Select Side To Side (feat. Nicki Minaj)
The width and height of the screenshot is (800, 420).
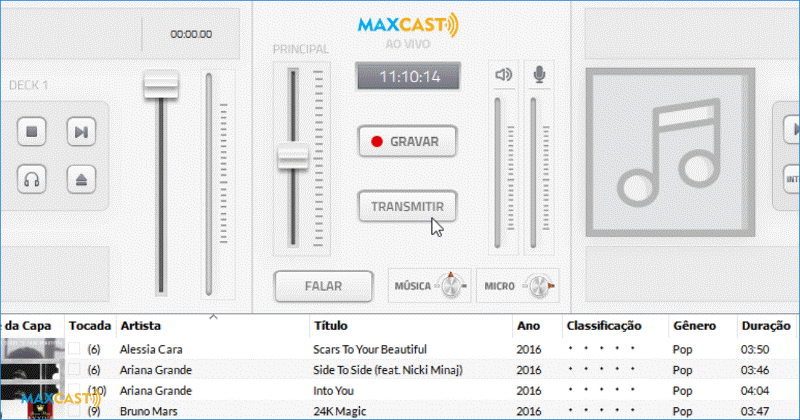point(388,370)
